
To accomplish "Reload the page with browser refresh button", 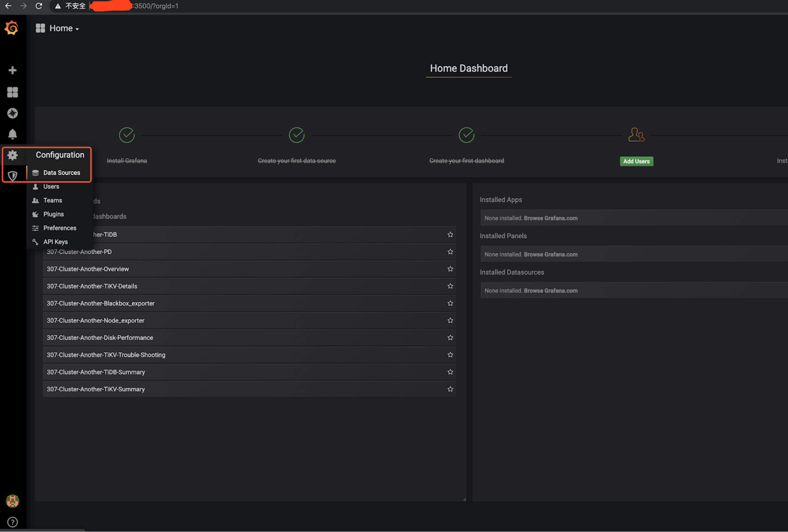I will 39,6.
